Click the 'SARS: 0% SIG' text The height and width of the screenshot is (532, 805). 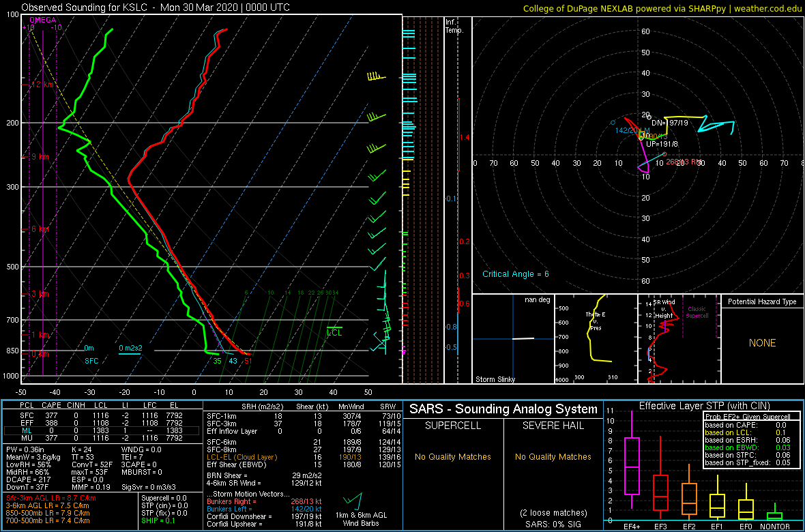point(553,523)
